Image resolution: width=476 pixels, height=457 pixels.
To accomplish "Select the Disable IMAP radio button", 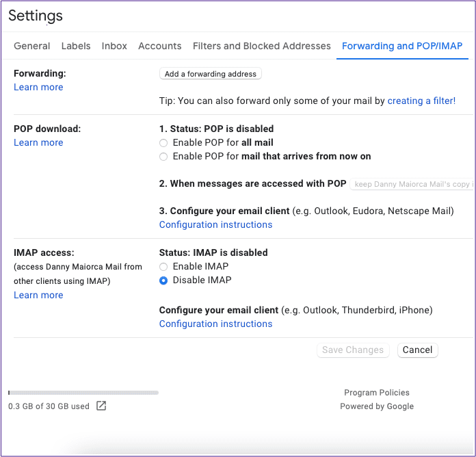I will 163,280.
